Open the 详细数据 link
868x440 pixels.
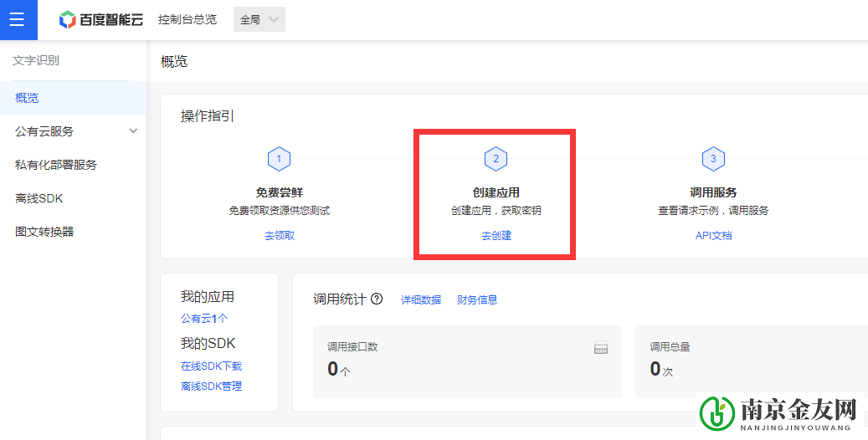421,300
